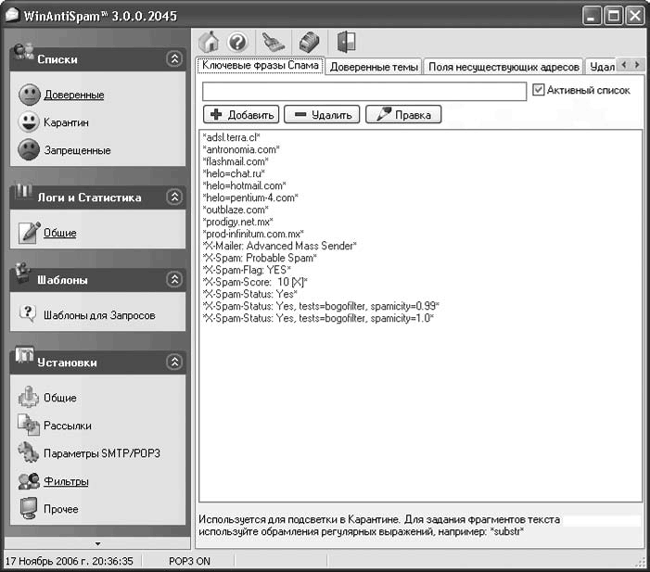Click the Home icon in the toolbar
The width and height of the screenshot is (650, 572).
tap(210, 43)
